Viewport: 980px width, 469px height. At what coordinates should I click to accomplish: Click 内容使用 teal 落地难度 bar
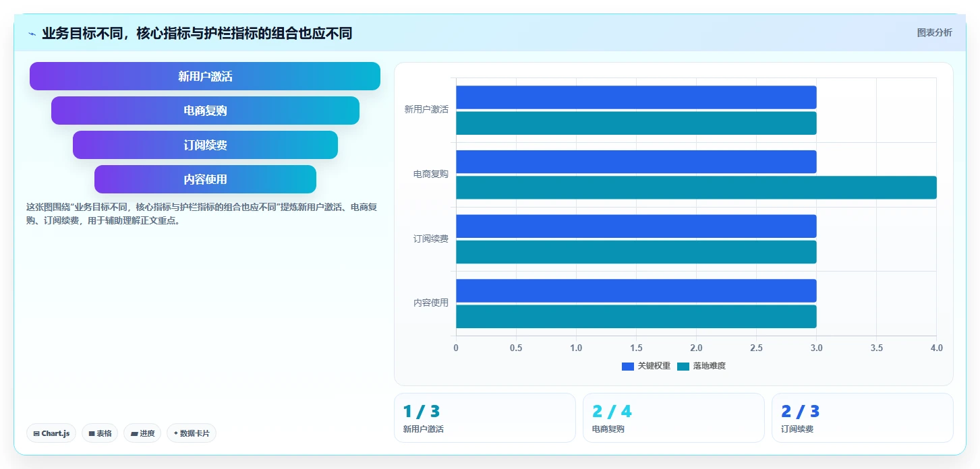636,317
